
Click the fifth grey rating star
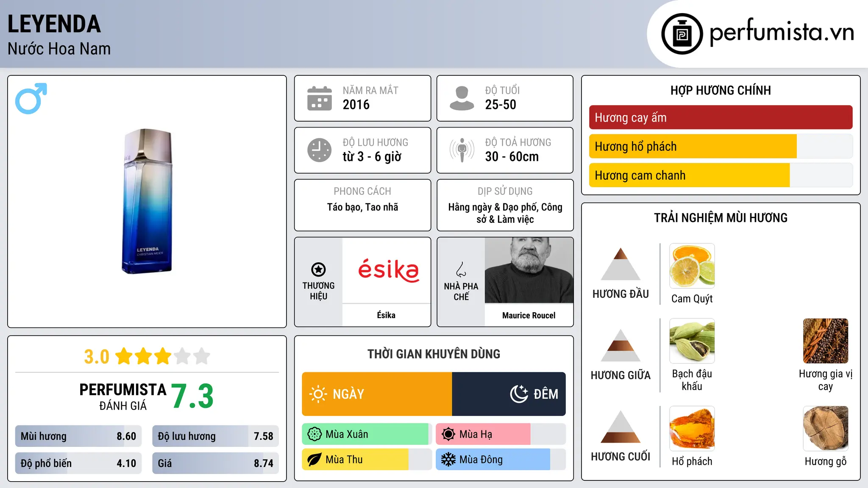pos(202,356)
